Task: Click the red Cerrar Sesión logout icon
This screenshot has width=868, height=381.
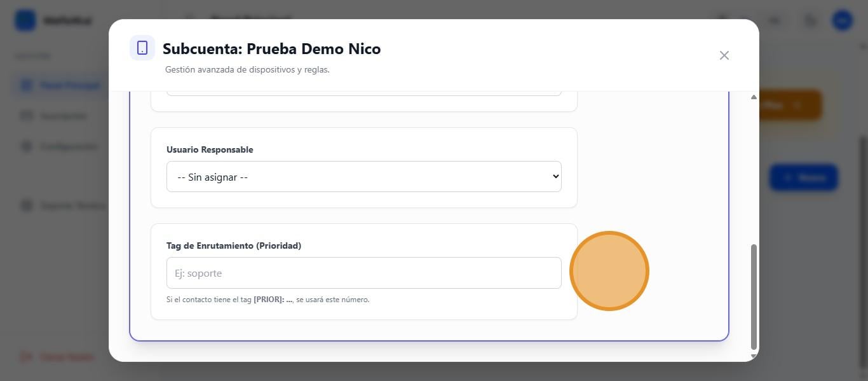Action: pyautogui.click(x=26, y=357)
